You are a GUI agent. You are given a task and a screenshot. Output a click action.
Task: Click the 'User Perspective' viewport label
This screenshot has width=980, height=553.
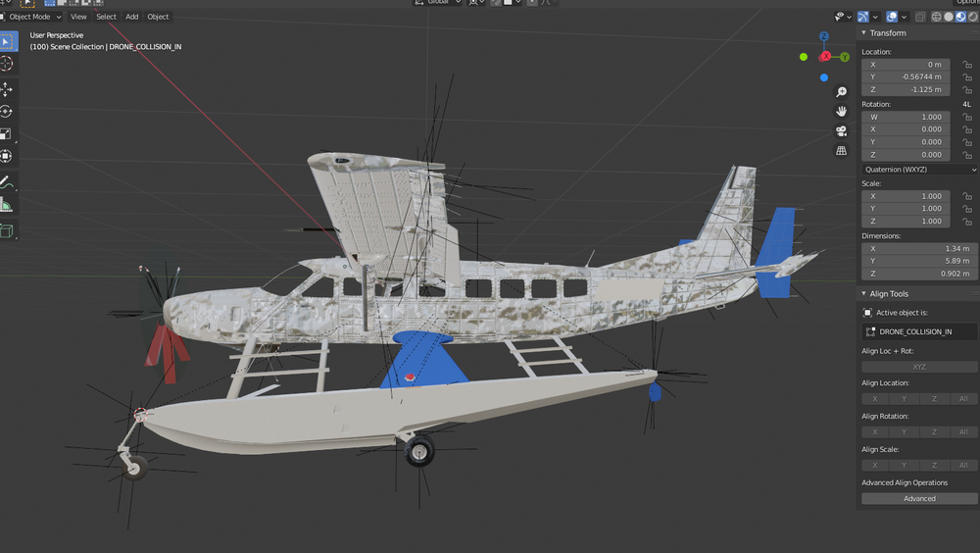pyautogui.click(x=57, y=35)
